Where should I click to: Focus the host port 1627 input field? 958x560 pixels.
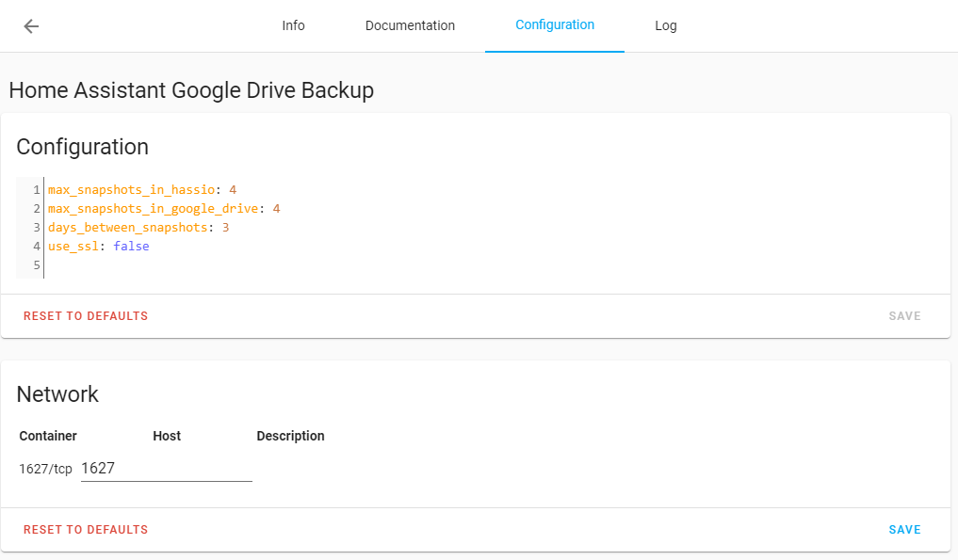[x=166, y=468]
